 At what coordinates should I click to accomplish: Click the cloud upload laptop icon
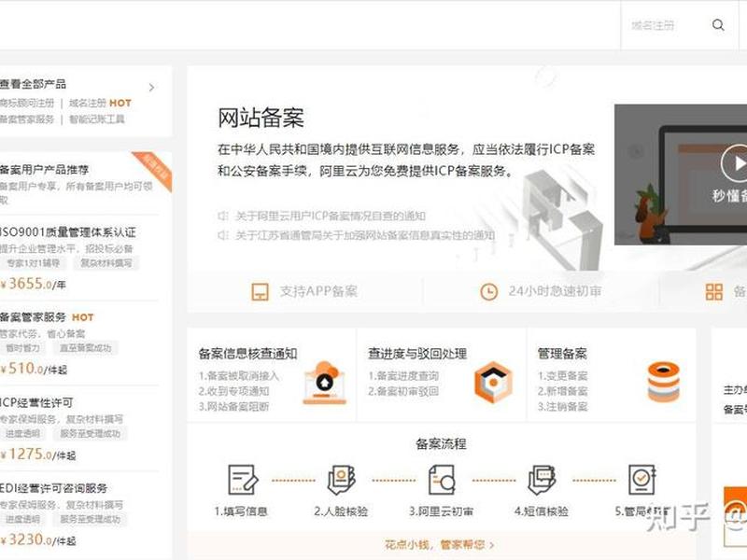pyautogui.click(x=325, y=383)
